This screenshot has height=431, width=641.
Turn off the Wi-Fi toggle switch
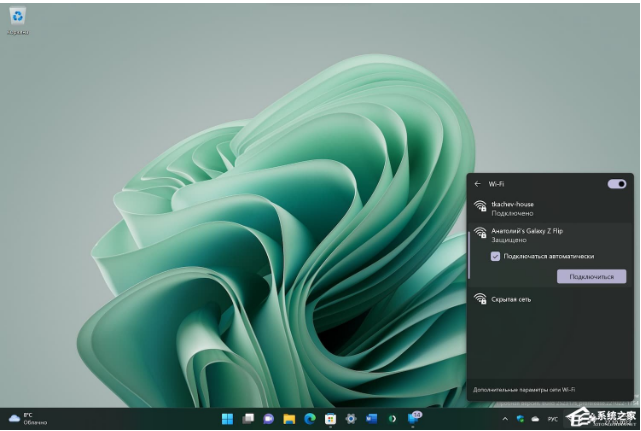(x=617, y=184)
